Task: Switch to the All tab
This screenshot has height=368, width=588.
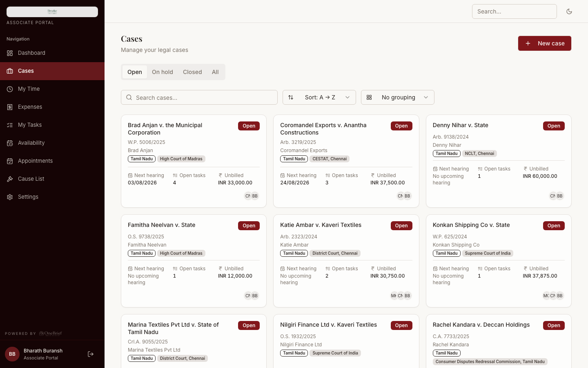Action: coord(215,72)
